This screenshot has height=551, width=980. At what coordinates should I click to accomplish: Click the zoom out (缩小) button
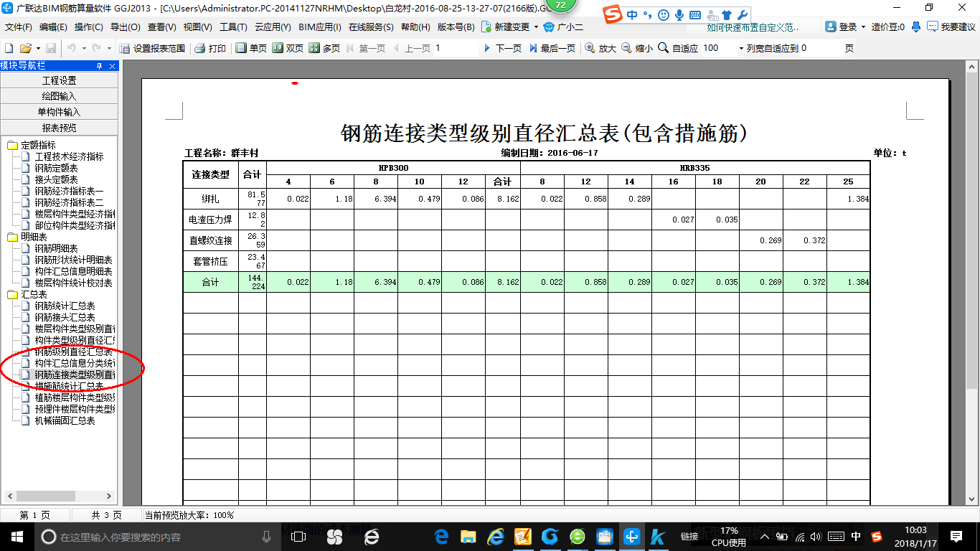pyautogui.click(x=636, y=48)
